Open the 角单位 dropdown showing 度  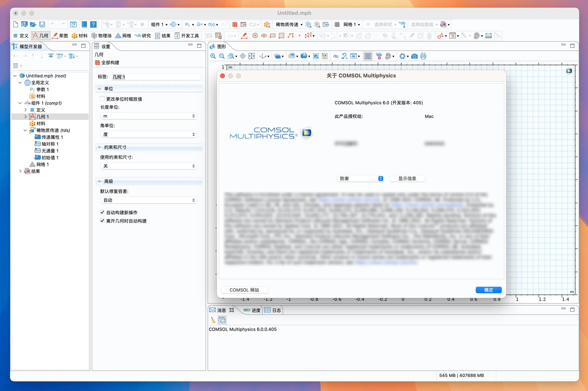pyautogui.click(x=149, y=134)
